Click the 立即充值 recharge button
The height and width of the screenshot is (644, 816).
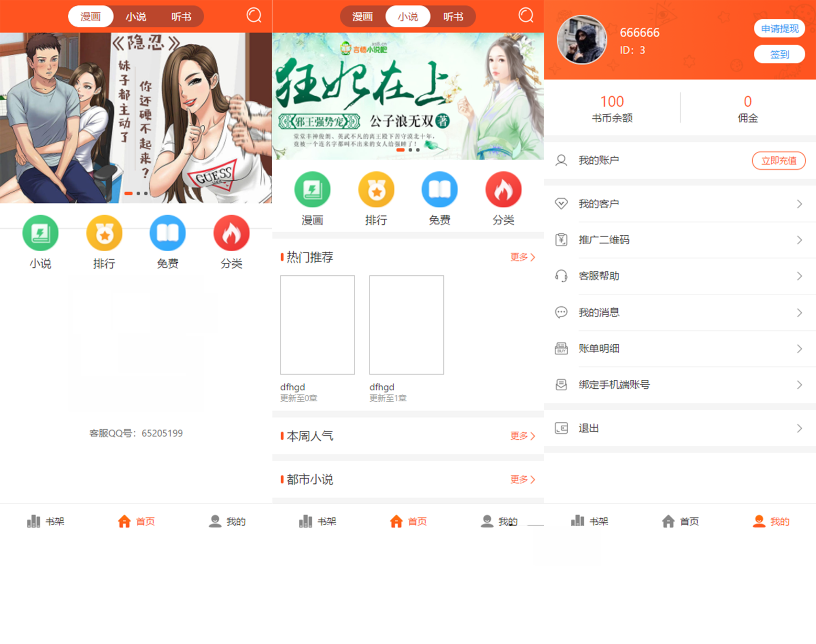pos(778,161)
